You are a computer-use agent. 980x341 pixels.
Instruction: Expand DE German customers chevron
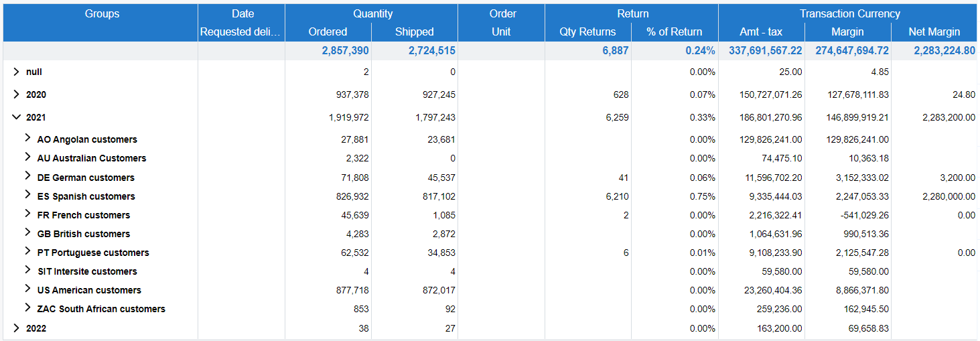pos(27,177)
